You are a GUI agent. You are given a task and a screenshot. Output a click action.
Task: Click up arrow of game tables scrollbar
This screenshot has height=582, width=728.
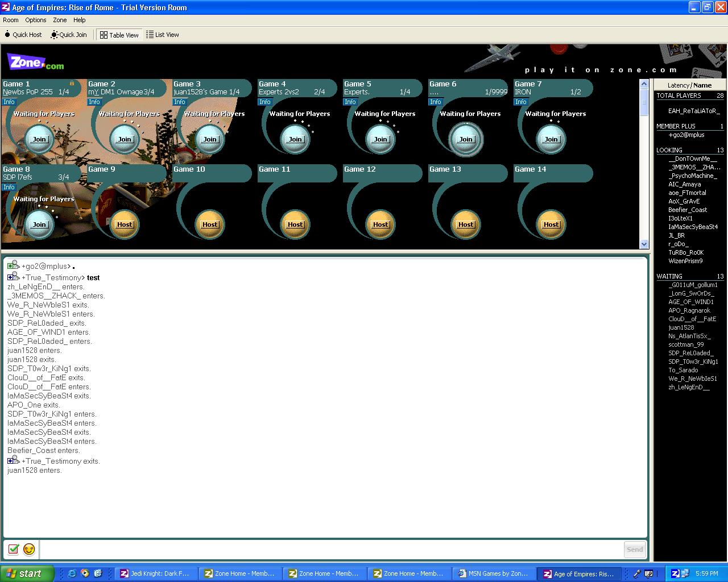[644, 84]
